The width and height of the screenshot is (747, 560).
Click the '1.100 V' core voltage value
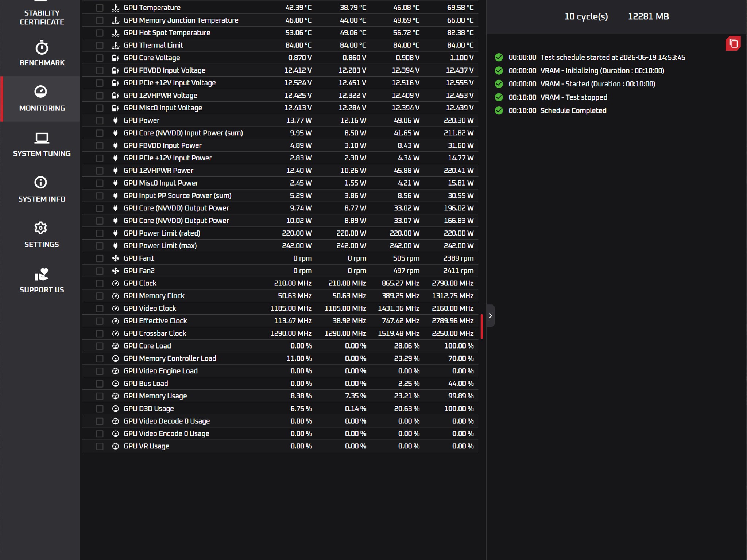462,58
